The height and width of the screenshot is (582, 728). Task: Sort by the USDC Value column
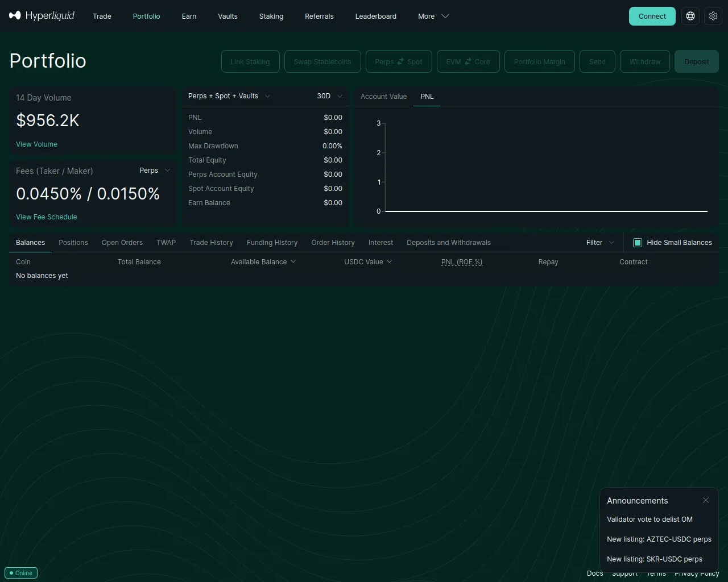point(368,262)
